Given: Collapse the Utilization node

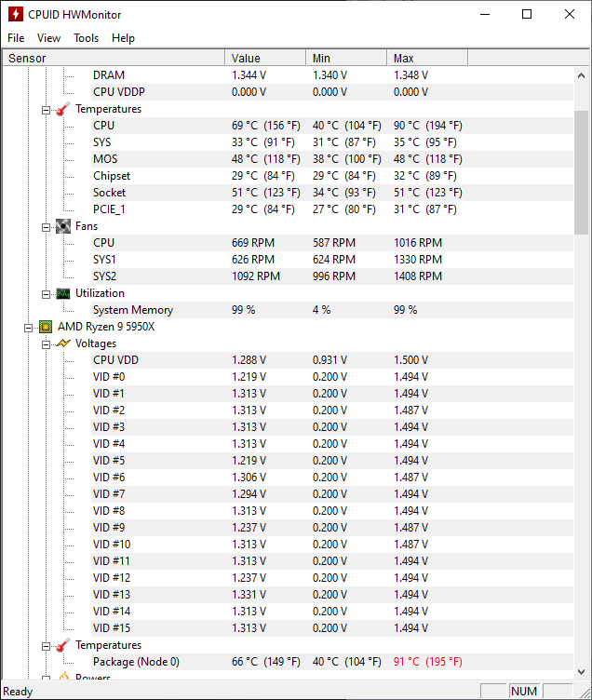Looking at the screenshot, I should coord(46,294).
